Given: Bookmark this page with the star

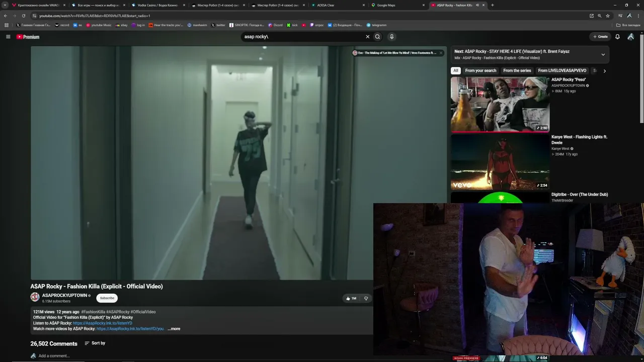Looking at the screenshot, I should (x=607, y=16).
